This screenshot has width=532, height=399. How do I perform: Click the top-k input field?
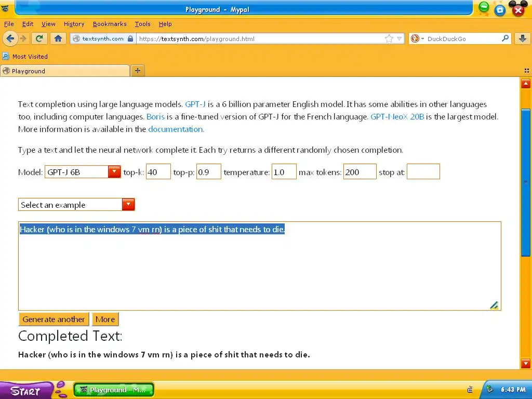pos(158,172)
